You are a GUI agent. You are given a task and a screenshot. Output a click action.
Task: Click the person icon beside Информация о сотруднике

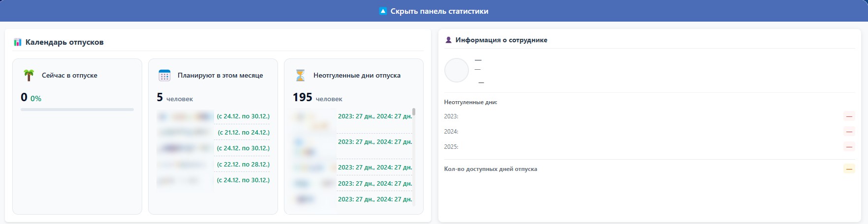448,40
